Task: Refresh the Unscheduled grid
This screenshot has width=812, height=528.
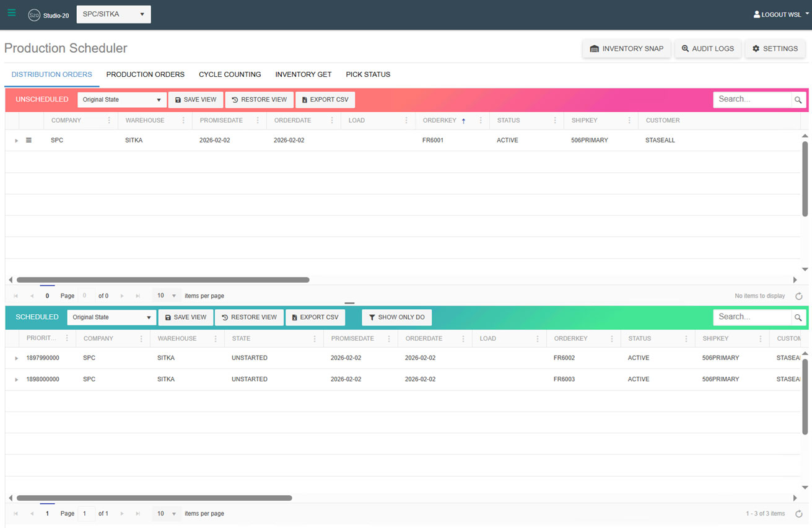Action: click(x=798, y=296)
